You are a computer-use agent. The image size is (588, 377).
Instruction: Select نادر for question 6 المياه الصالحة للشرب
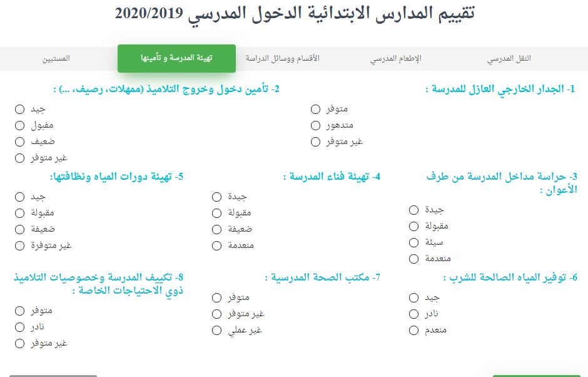tap(413, 314)
